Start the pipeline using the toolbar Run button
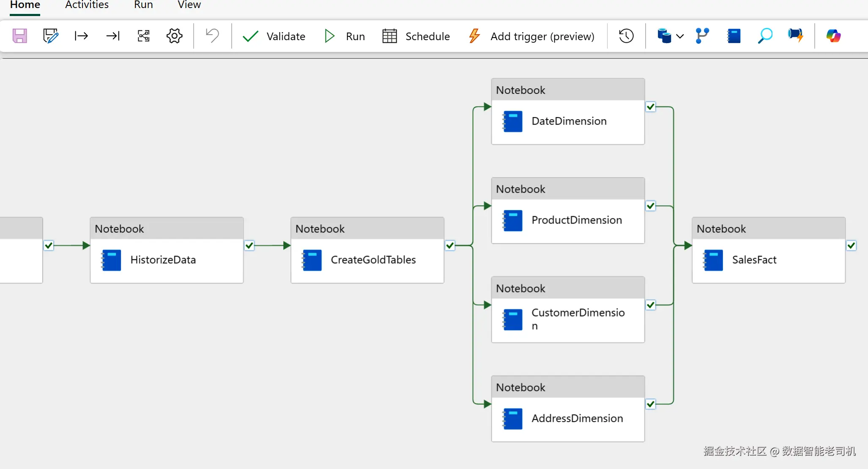 coord(344,36)
